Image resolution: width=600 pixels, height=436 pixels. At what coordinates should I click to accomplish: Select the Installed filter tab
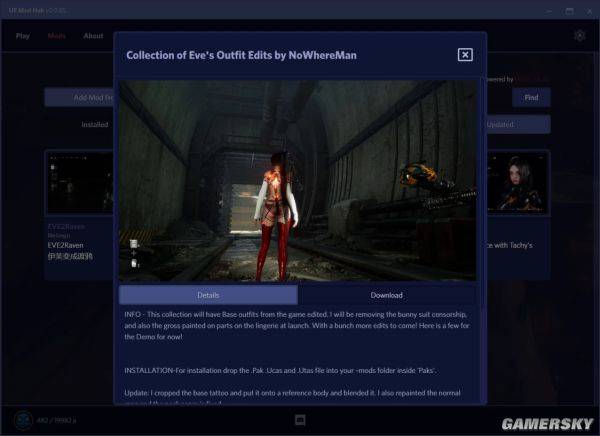coord(95,124)
